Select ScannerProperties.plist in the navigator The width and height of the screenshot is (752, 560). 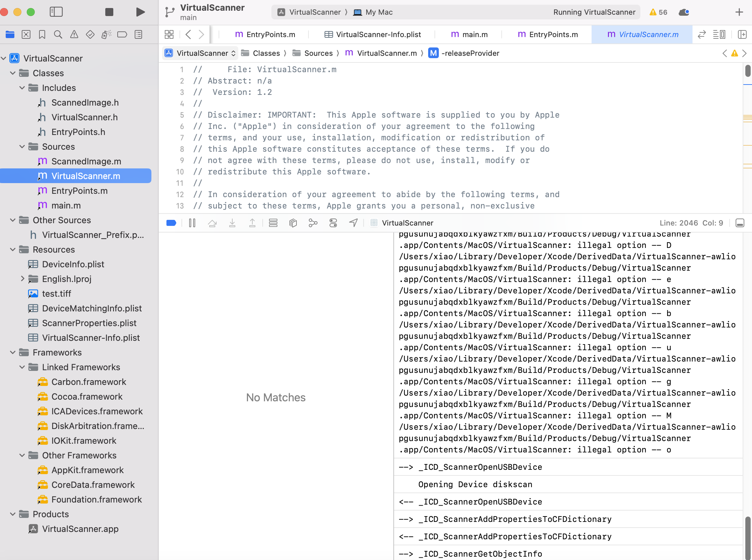[x=89, y=323]
